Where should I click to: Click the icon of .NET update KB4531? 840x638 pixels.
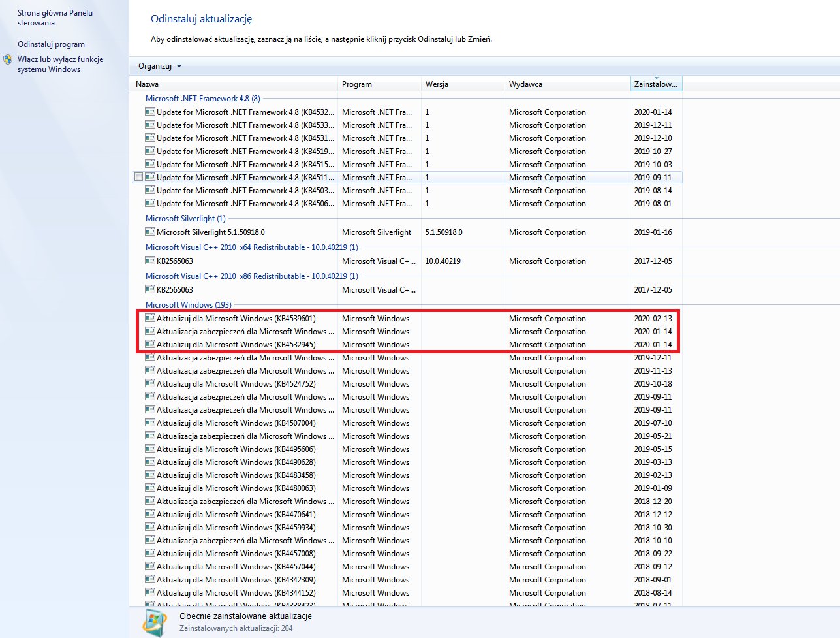(150, 138)
